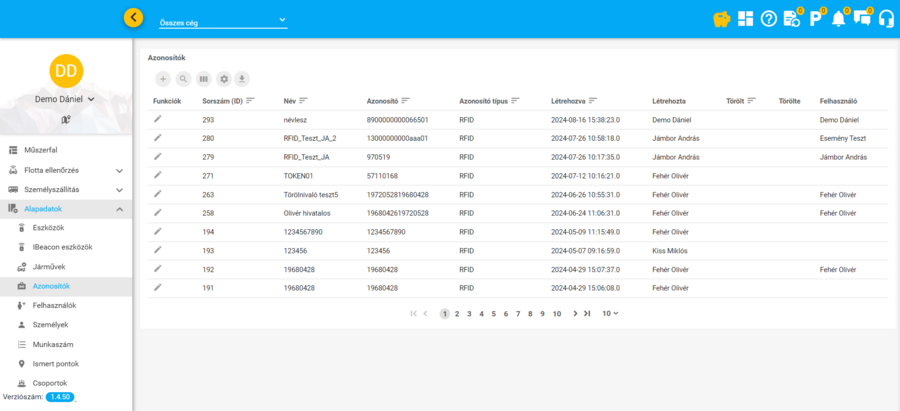
Task: Open the chat messages icon
Action: coord(861,18)
